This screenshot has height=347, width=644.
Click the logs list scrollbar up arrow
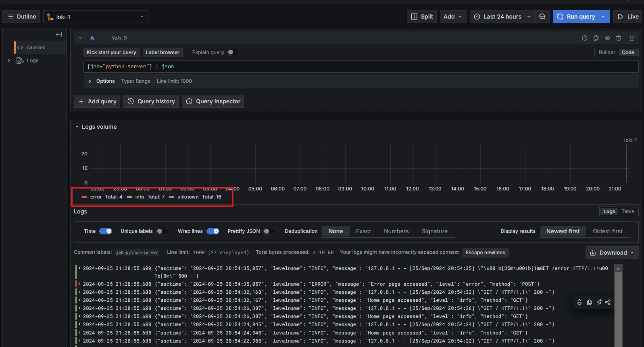point(618,268)
